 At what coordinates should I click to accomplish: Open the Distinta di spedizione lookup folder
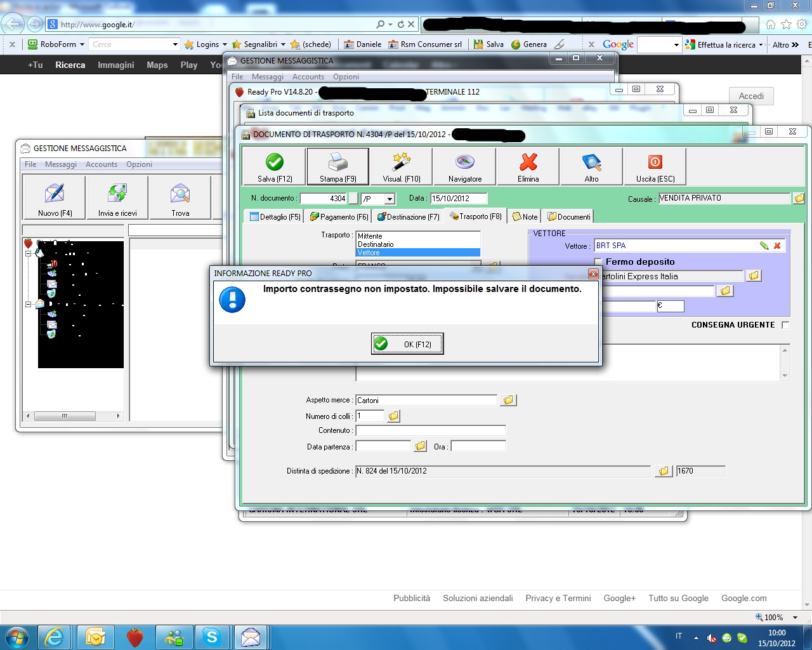pyautogui.click(x=664, y=471)
